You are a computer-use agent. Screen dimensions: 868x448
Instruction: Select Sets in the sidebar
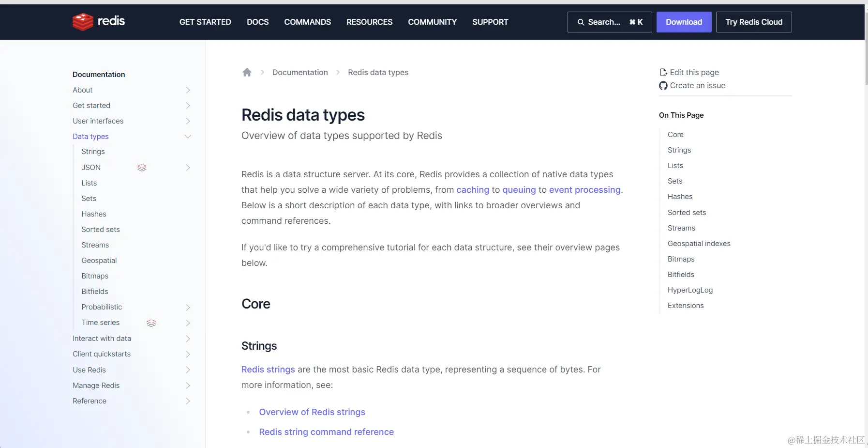89,199
